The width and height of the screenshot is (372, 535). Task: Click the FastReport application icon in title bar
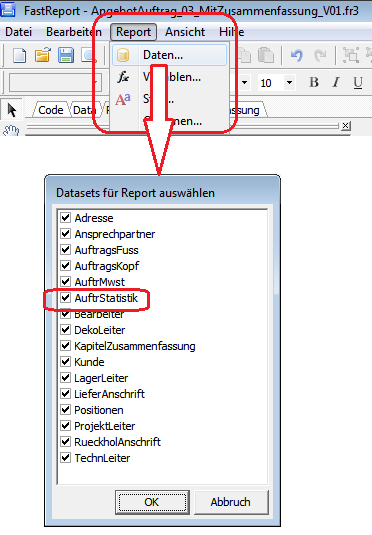click(8, 10)
